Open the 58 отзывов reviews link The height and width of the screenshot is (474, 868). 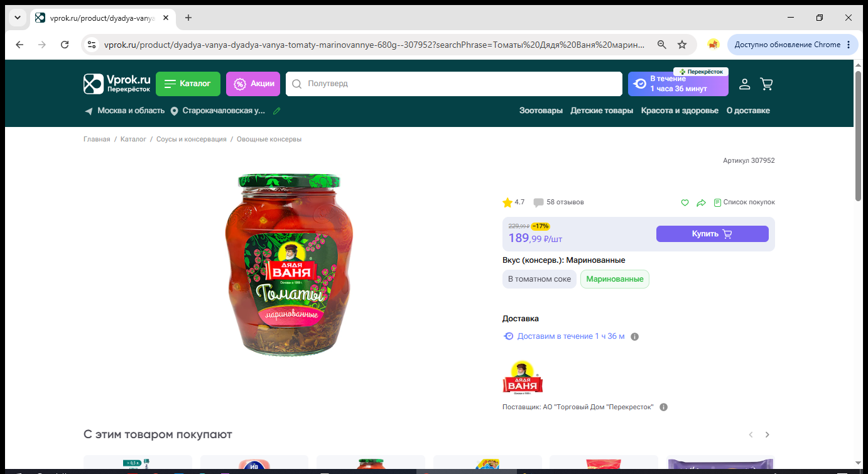pyautogui.click(x=558, y=202)
